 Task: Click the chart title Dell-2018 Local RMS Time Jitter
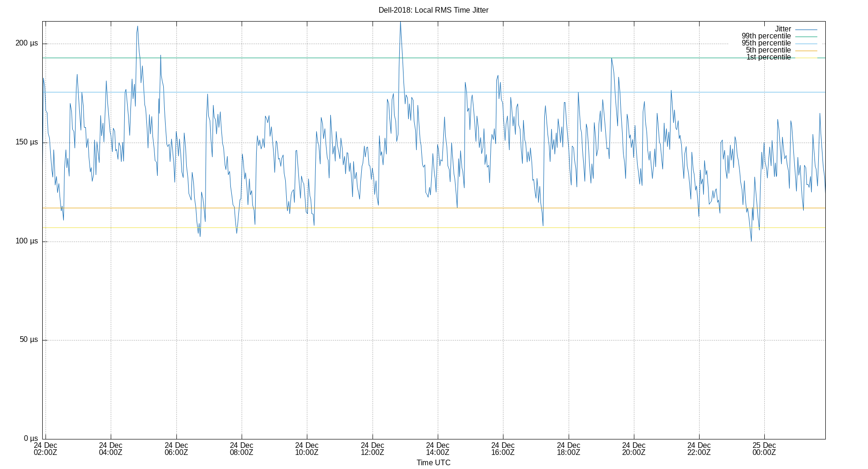click(434, 10)
